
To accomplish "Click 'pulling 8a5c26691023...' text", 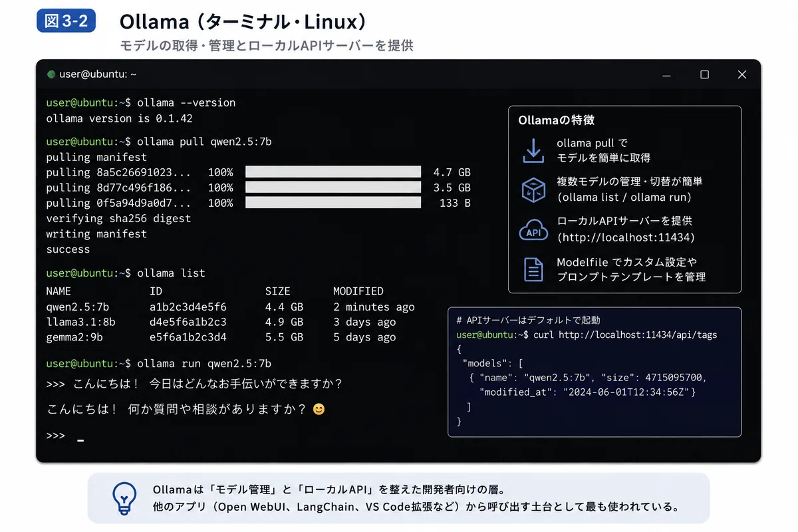I will [x=118, y=172].
